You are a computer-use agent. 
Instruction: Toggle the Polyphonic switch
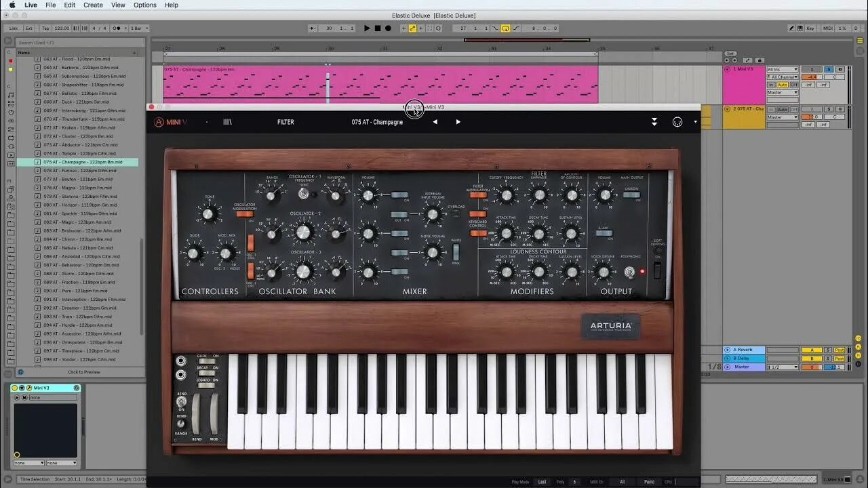630,272
